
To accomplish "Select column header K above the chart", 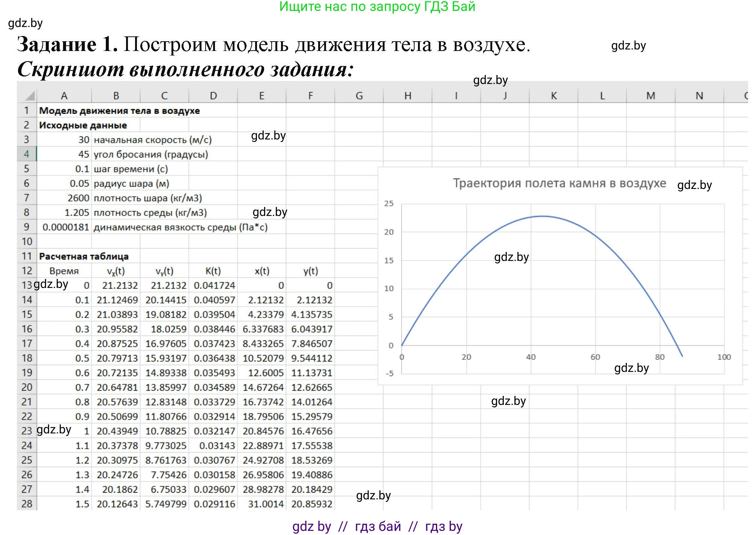I will coord(553,96).
